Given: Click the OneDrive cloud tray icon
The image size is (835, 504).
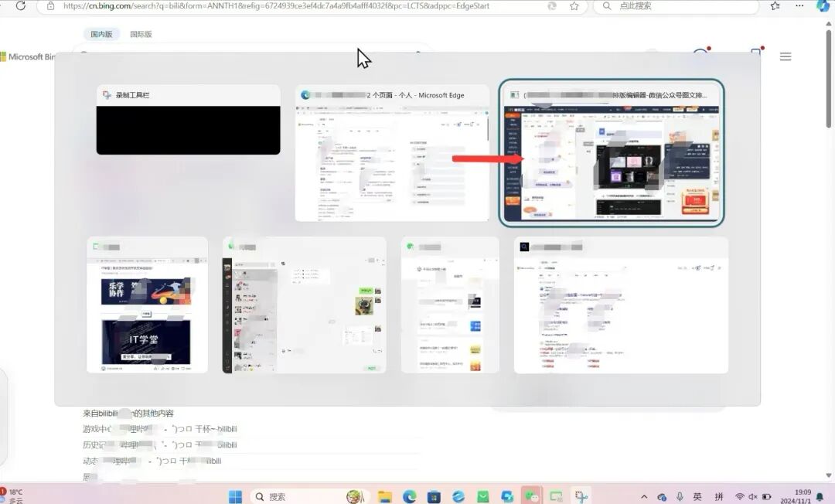Looking at the screenshot, I should (x=662, y=497).
